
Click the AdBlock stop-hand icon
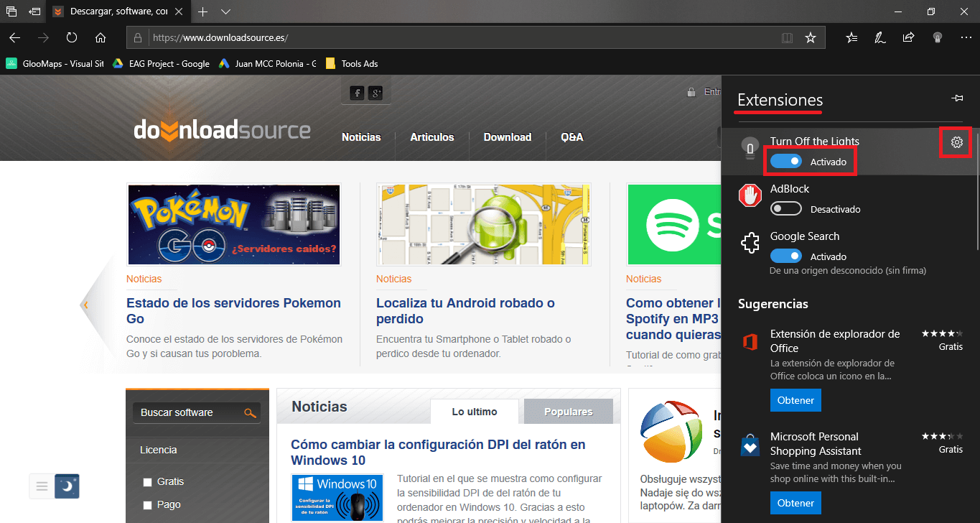pyautogui.click(x=750, y=196)
